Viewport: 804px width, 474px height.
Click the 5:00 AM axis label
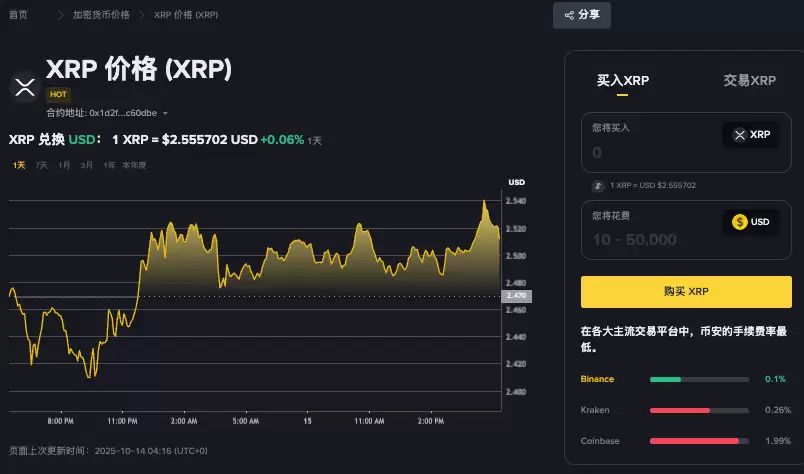pos(245,421)
